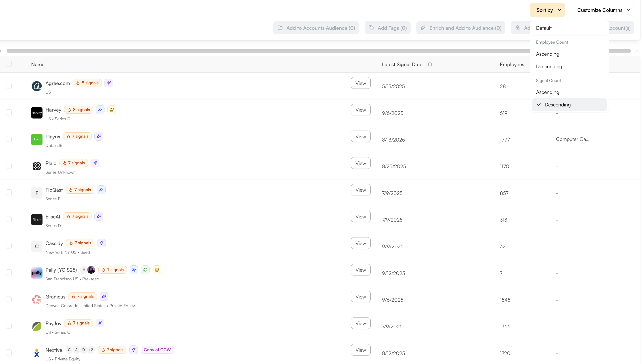Viewport: 642px width, 364px height.
Task: Click the Harvey company logo
Action: [37, 113]
